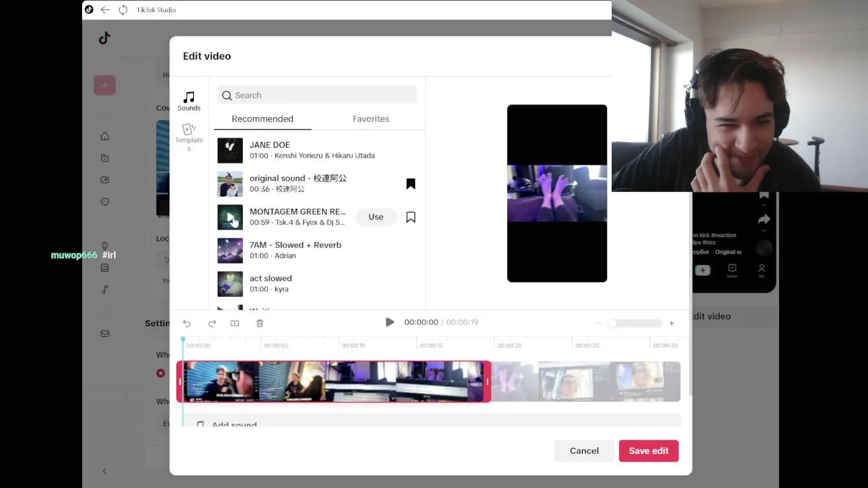
Task: Click the zoom in plus icon
Action: [x=671, y=323]
